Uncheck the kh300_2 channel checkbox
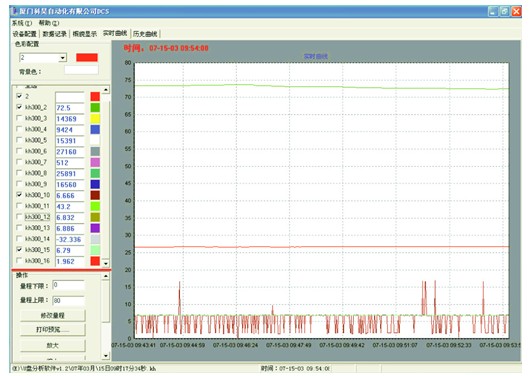The image size is (532, 376). point(19,107)
